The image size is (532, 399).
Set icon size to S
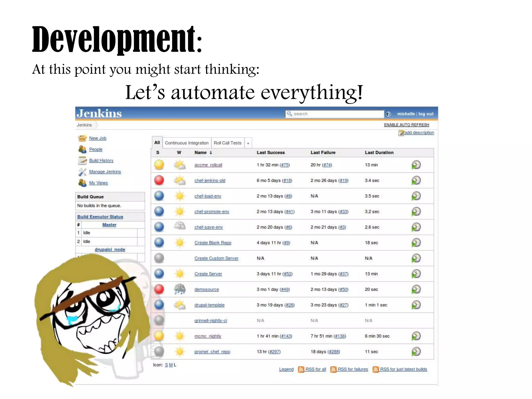point(167,365)
